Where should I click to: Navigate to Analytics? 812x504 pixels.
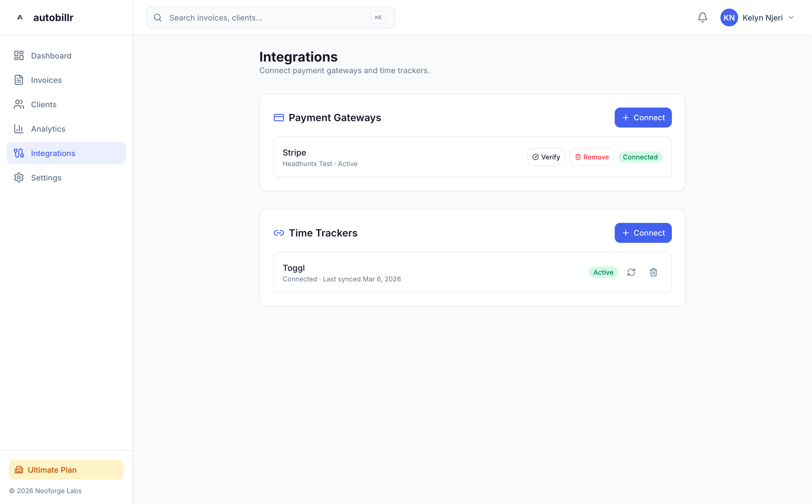click(x=48, y=129)
